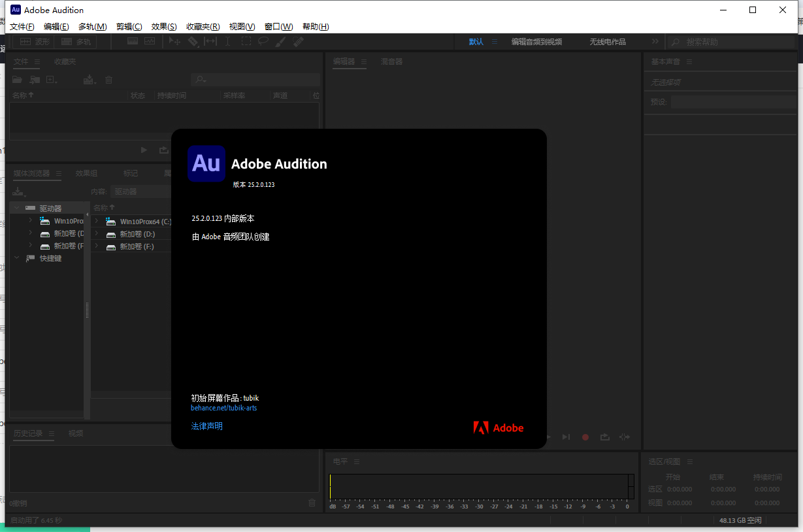This screenshot has height=532, width=803.
Task: Toggle Skip Selection in the transport
Action: point(624,437)
